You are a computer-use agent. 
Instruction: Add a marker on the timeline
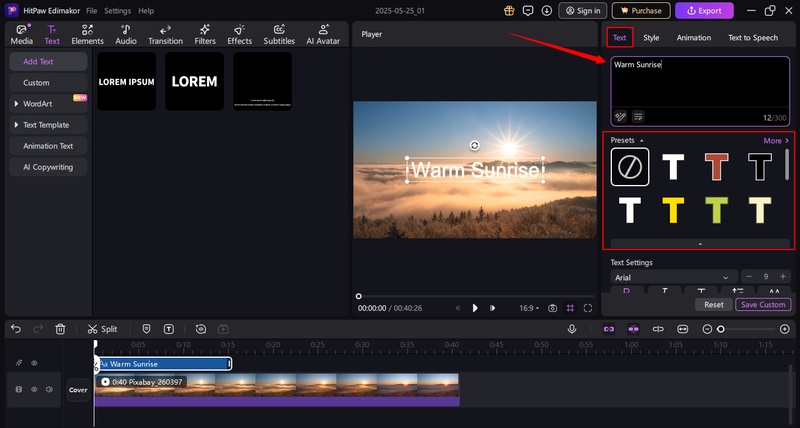click(146, 329)
